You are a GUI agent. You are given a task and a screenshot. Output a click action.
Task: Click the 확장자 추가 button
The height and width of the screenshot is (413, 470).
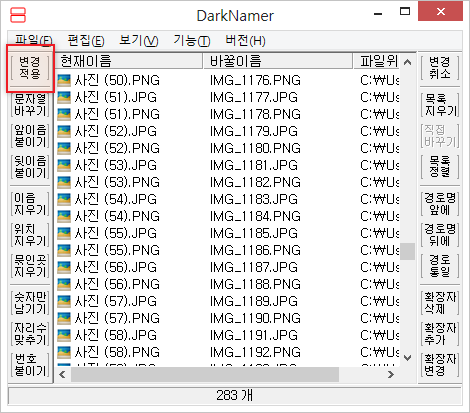[x=440, y=334]
